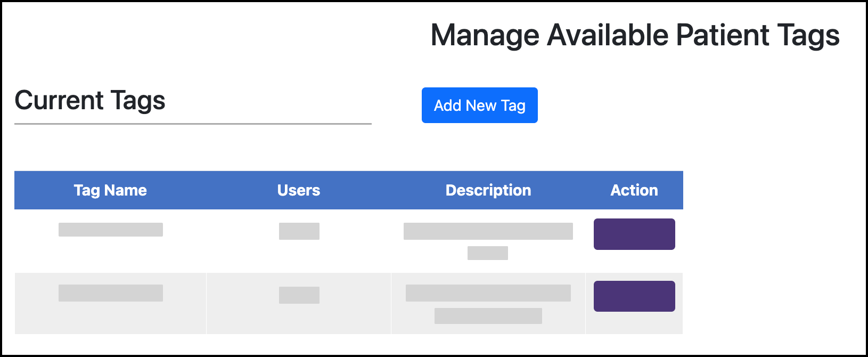Click the Action column header
This screenshot has height=357, width=868.
click(634, 190)
